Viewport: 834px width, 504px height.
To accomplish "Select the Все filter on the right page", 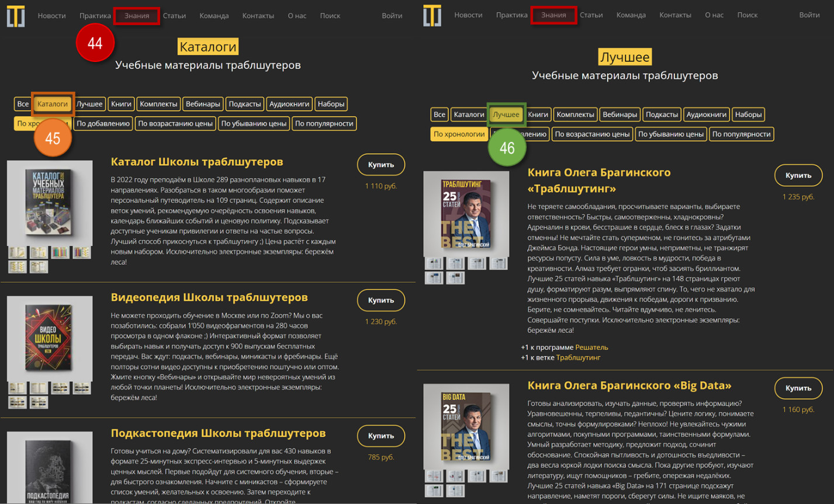I will 440,114.
